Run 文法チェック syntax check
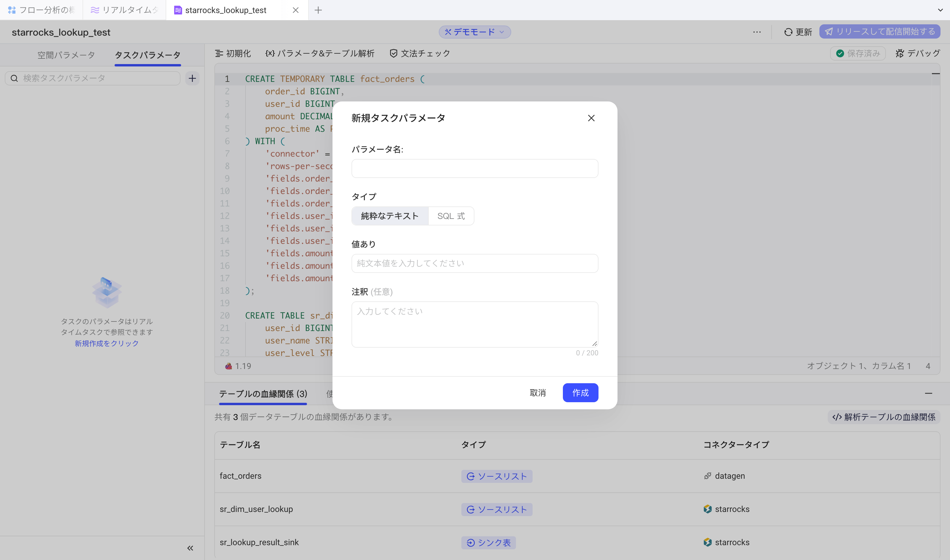Image resolution: width=950 pixels, height=560 pixels. click(420, 54)
